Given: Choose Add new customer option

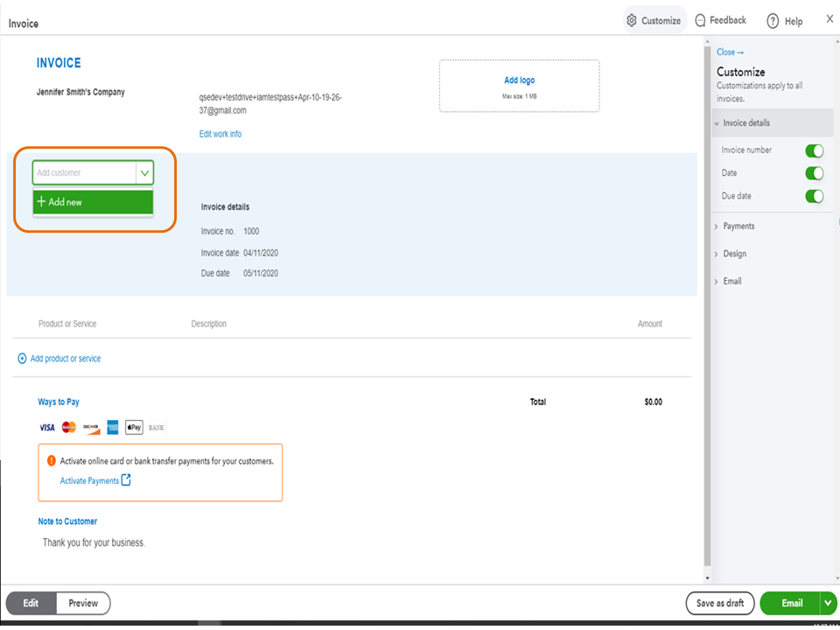Looking at the screenshot, I should [94, 202].
